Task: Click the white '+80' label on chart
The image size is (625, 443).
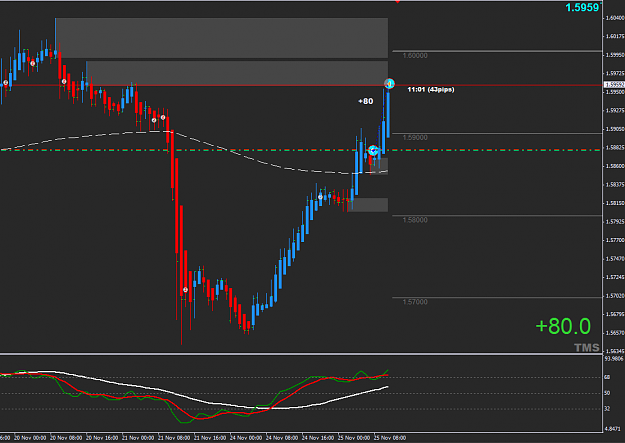Action: tap(366, 101)
